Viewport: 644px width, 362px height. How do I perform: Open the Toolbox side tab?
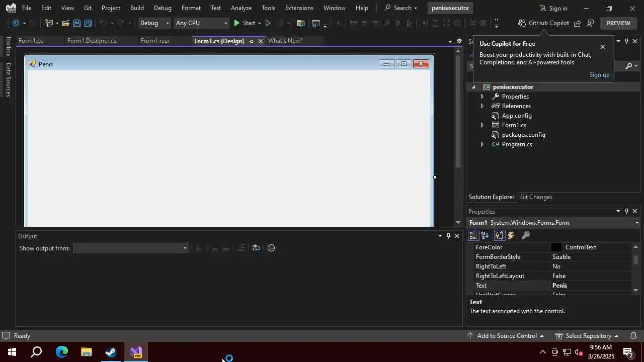pos(8,46)
